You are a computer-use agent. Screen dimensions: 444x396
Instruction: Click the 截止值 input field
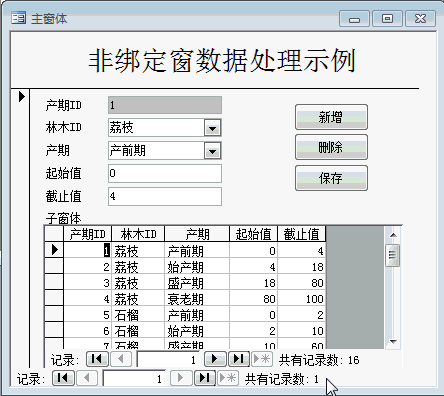coord(165,196)
